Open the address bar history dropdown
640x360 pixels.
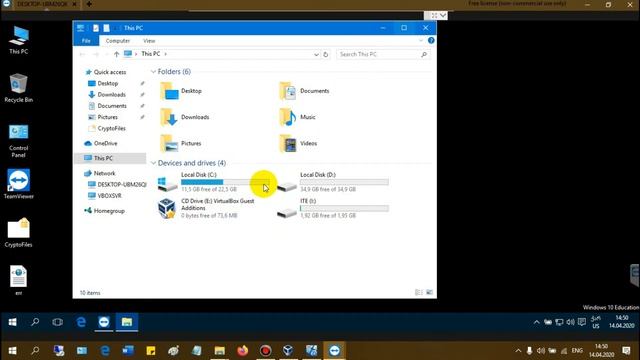(316, 54)
